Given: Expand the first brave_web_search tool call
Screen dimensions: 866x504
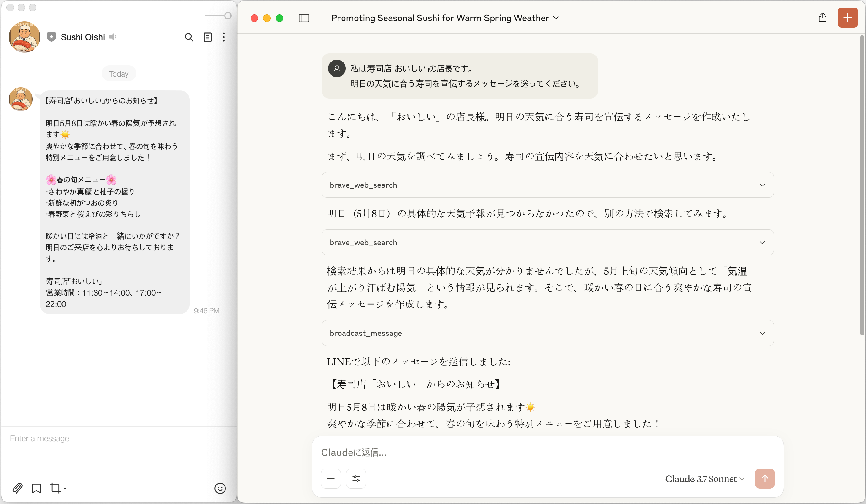Looking at the screenshot, I should click(x=547, y=185).
